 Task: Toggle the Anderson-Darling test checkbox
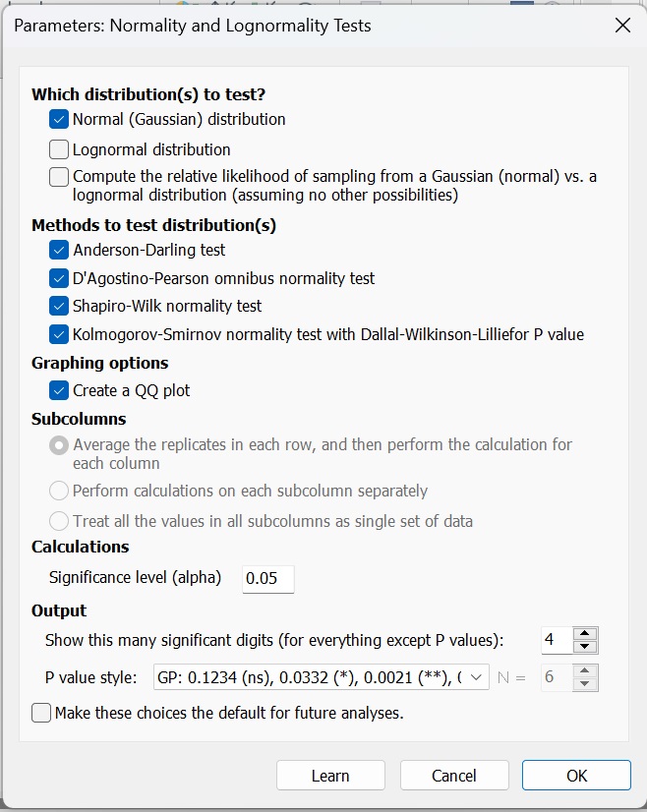(59, 251)
